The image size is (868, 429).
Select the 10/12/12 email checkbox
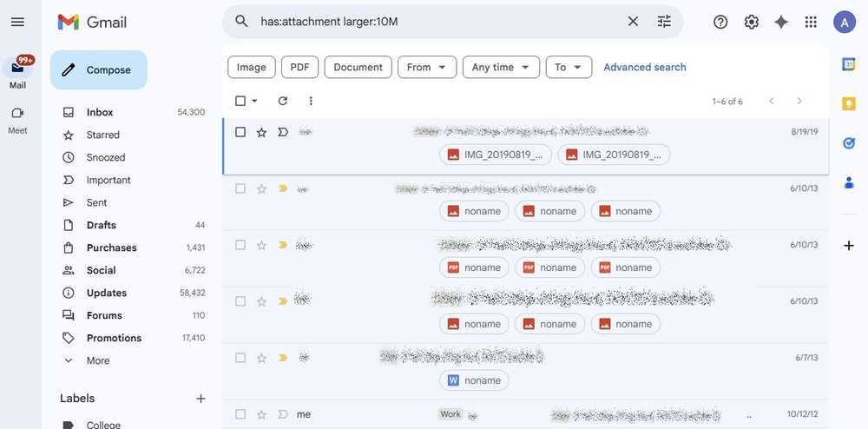tap(240, 414)
